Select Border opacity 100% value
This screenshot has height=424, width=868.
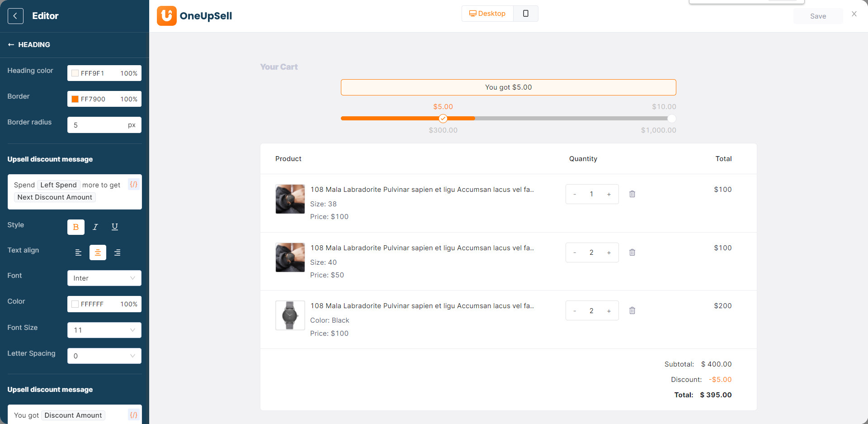(x=129, y=99)
